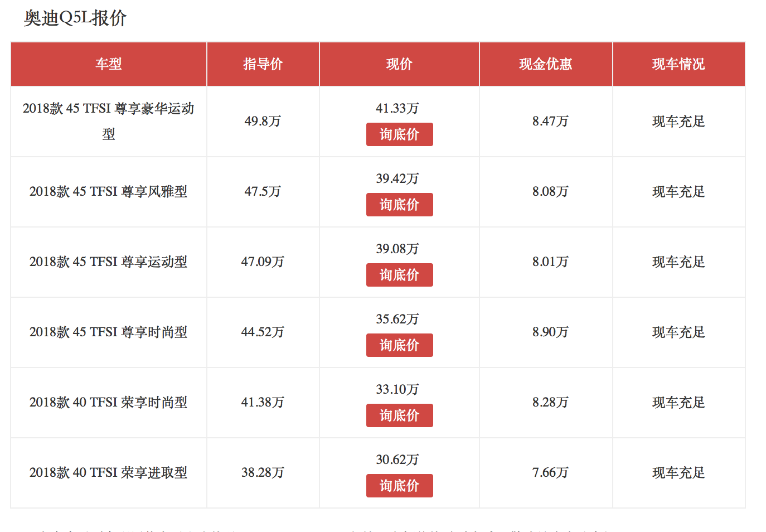Select model 2018款 45 TFSI 尊享时尚型

[x=109, y=332]
